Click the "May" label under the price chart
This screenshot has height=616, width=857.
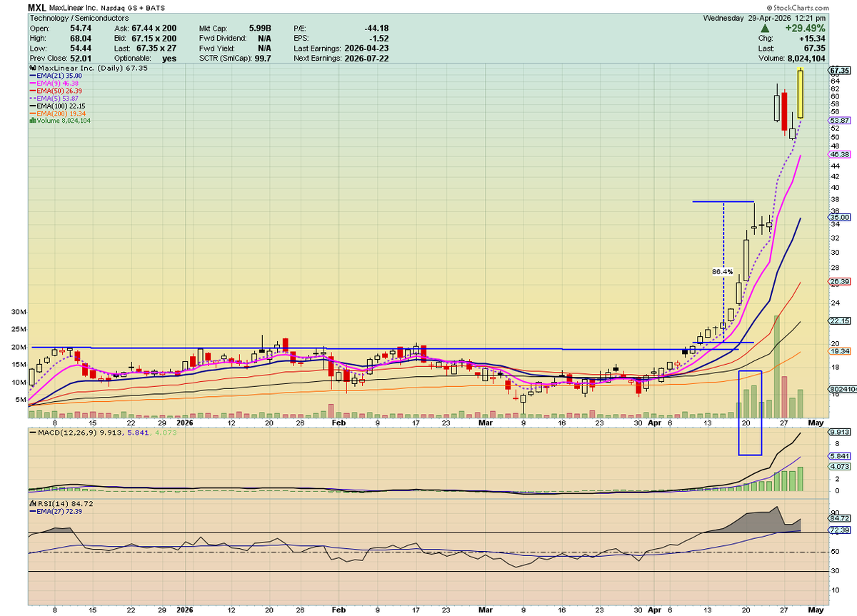coord(816,423)
